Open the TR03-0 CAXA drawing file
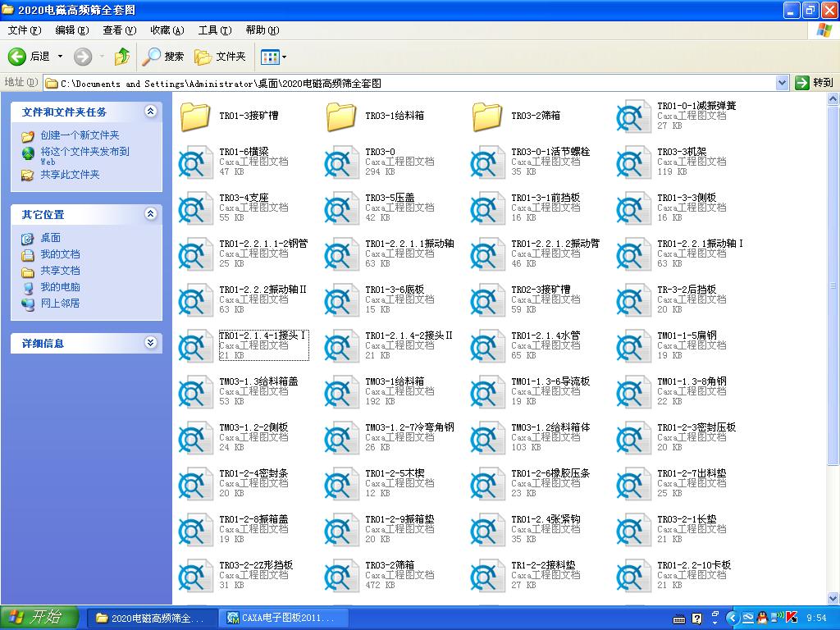Viewport: 840px width, 630px height. click(x=340, y=162)
